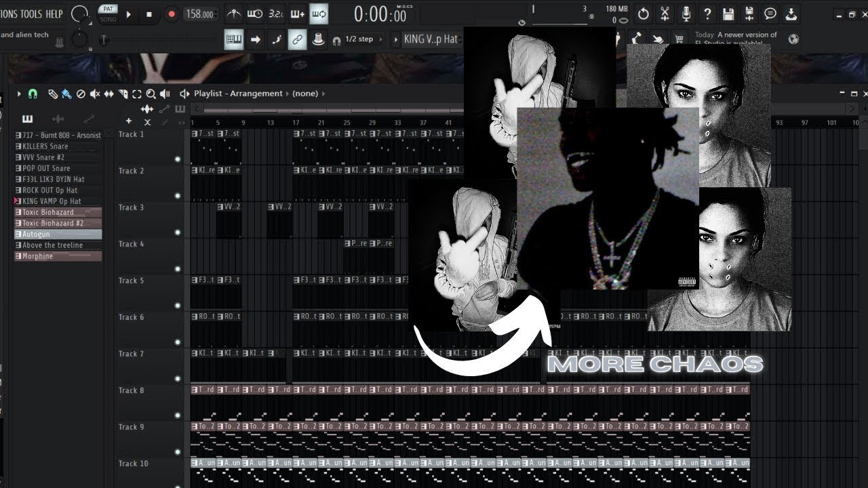Screen dimensions: 868x488
Task: Click the 158.000 tempo field
Action: [199, 14]
